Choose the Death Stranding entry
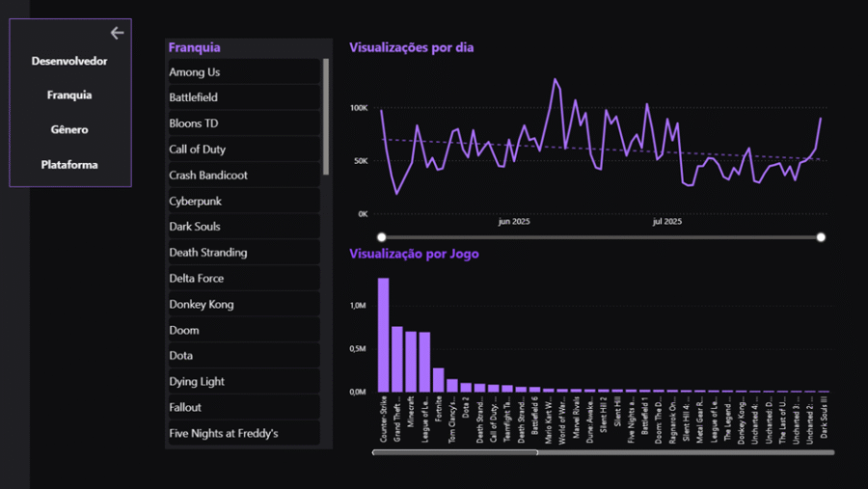 coord(243,253)
